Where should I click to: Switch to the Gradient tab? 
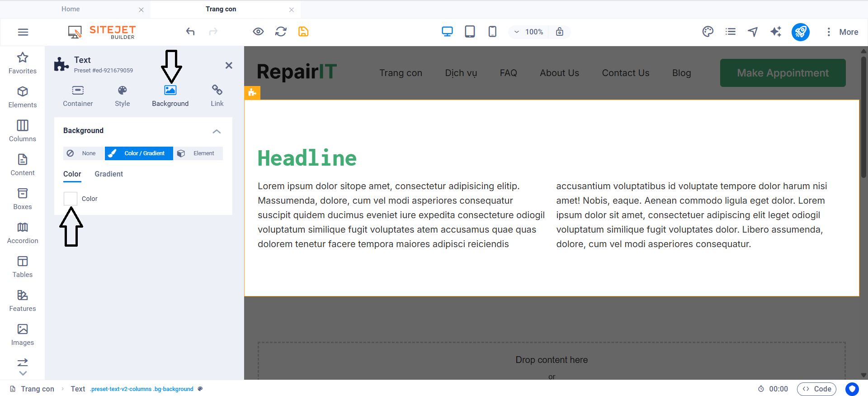click(x=108, y=174)
